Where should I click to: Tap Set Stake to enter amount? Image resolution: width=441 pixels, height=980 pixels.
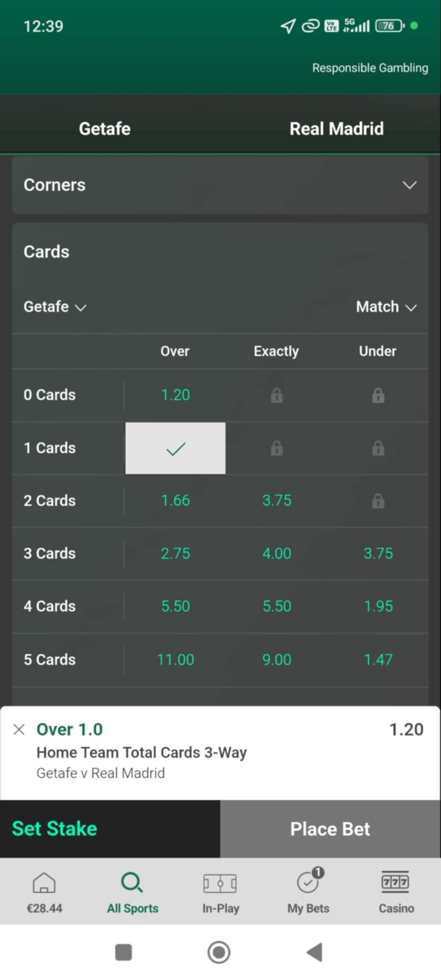tap(55, 829)
